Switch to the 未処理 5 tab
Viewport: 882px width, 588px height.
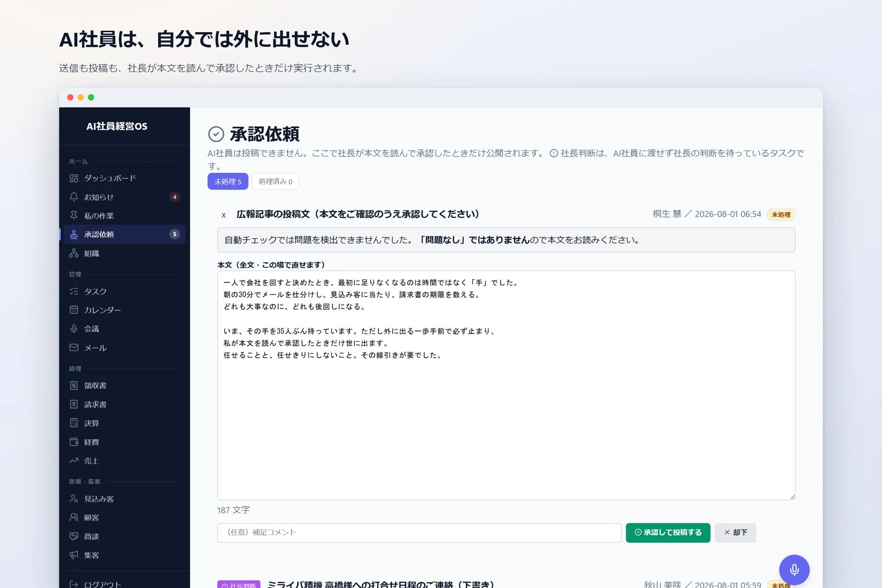click(228, 181)
